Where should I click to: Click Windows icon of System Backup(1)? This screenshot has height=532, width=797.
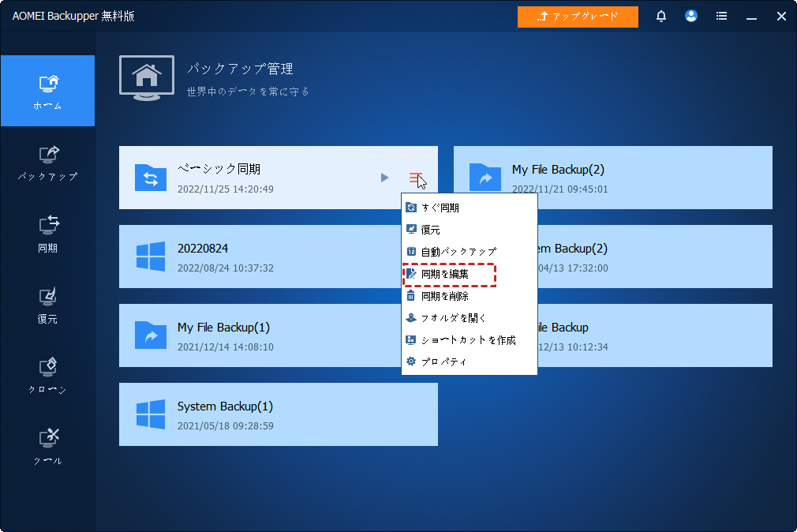[x=151, y=414]
